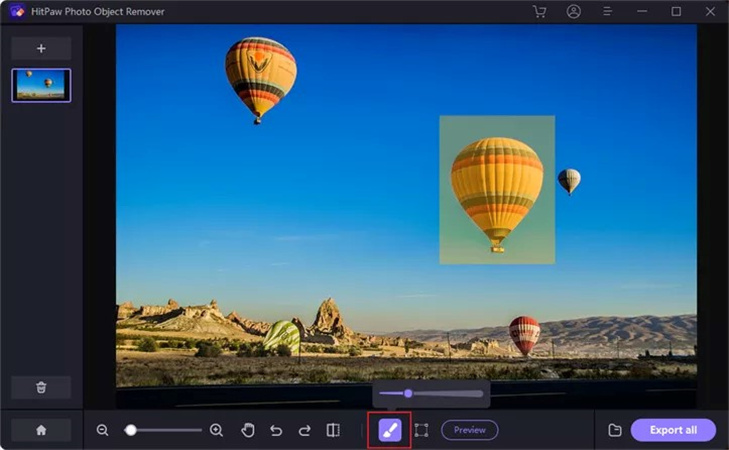Select the brush tool
Viewport: 729px width, 450px height.
pos(390,430)
